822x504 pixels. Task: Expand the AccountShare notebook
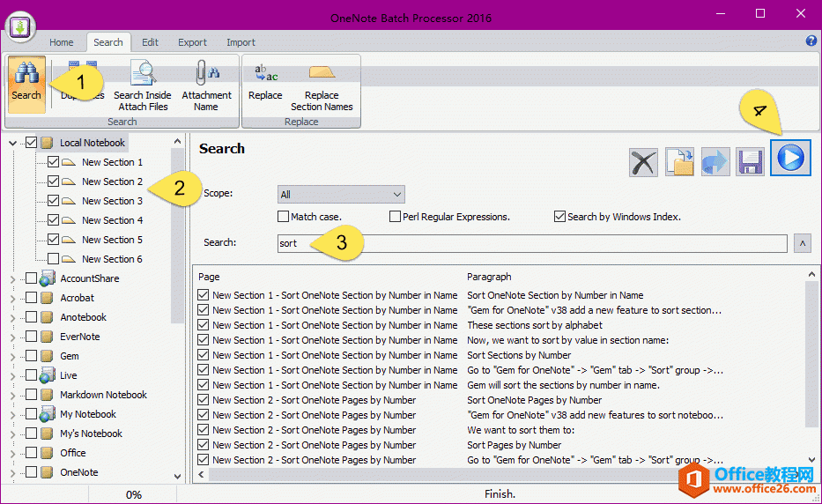tap(13, 279)
